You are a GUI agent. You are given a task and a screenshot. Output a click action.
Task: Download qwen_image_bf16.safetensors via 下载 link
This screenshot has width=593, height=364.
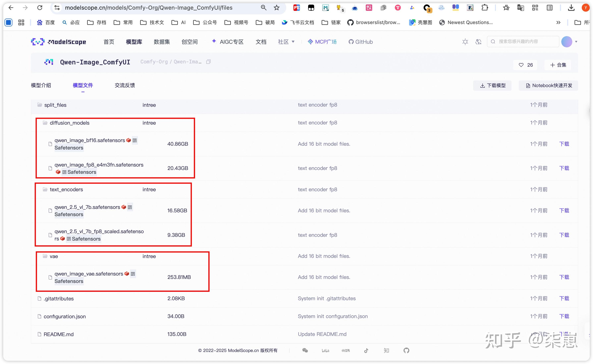564,144
